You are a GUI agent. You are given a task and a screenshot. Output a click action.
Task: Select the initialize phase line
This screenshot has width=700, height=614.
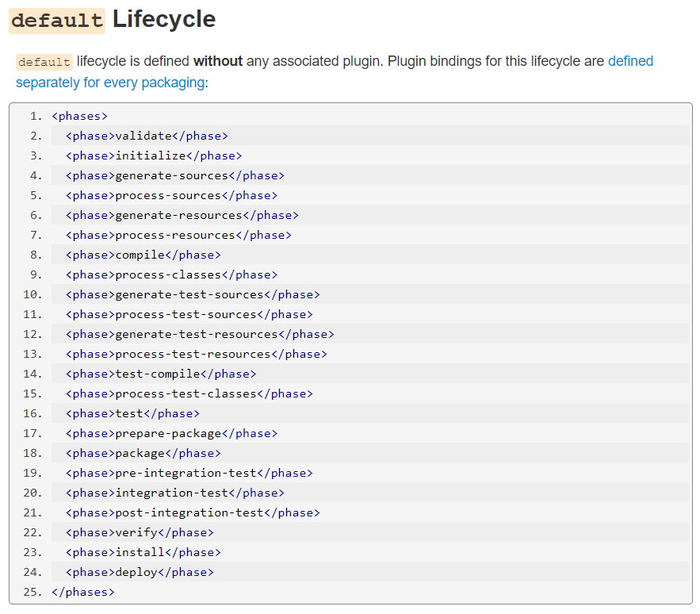click(x=370, y=155)
